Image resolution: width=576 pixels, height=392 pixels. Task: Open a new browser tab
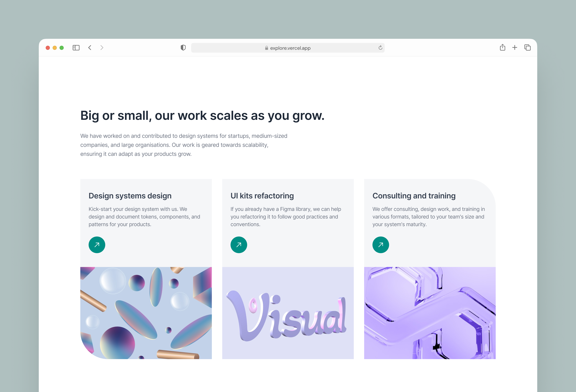pyautogui.click(x=515, y=48)
